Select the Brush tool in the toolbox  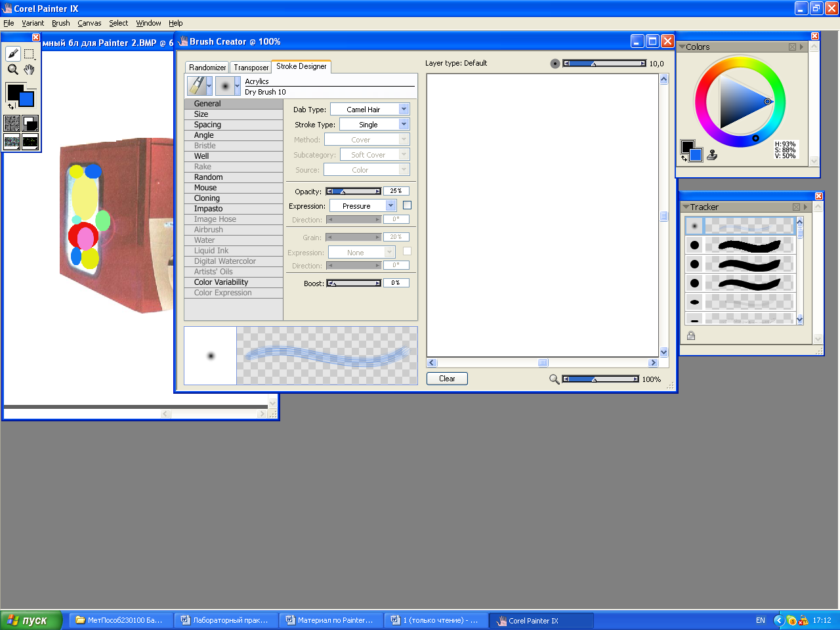pos(13,54)
